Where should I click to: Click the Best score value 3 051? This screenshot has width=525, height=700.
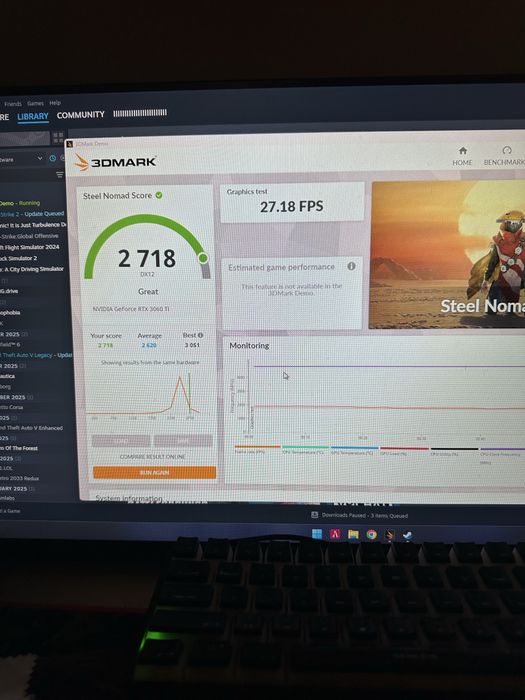[x=192, y=345]
